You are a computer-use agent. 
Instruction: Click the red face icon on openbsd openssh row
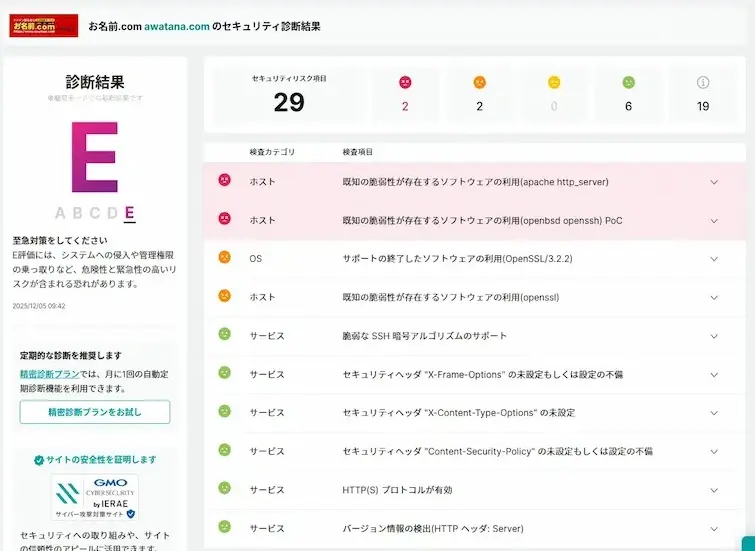pyautogui.click(x=224, y=219)
